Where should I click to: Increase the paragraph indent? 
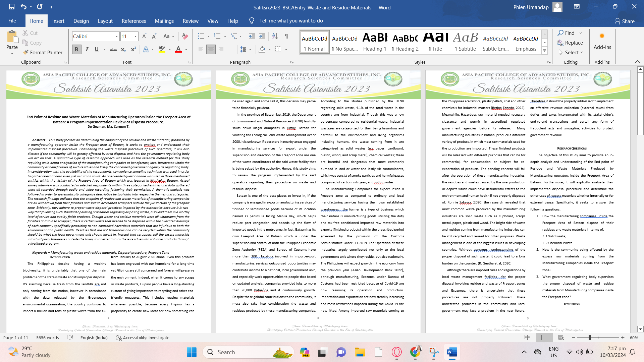click(x=262, y=36)
